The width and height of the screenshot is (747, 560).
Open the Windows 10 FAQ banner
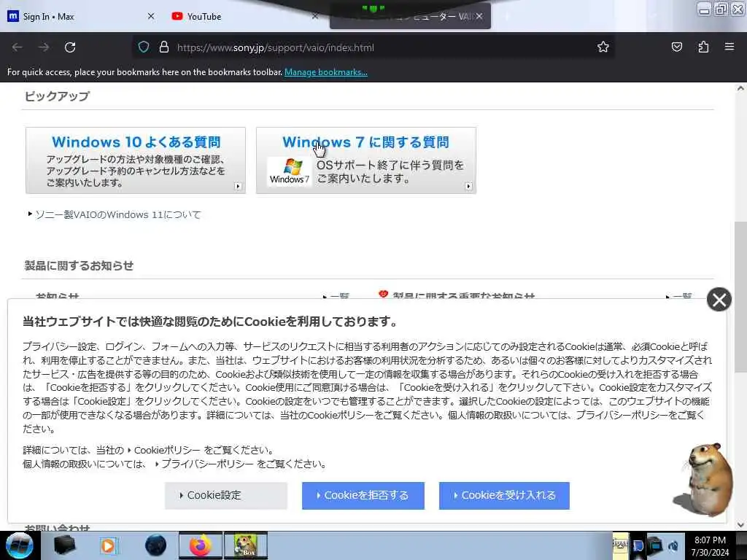(x=136, y=160)
